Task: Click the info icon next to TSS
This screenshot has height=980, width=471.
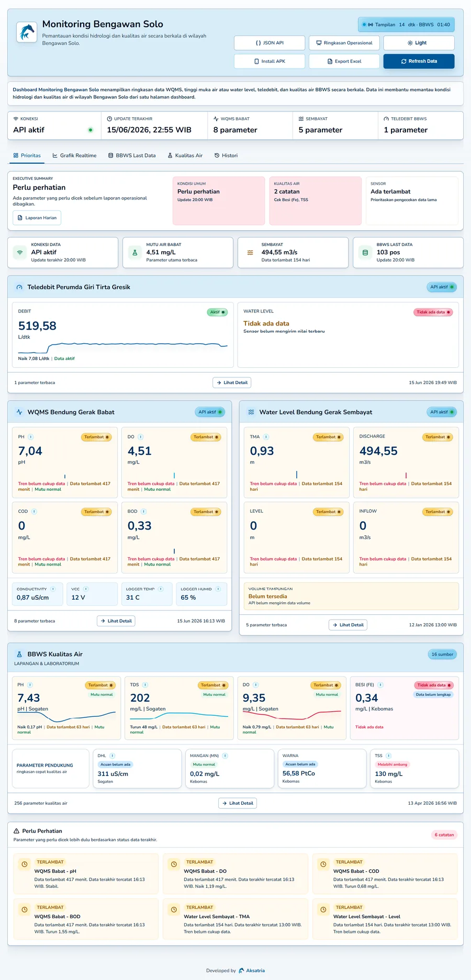Action: pos(389,756)
